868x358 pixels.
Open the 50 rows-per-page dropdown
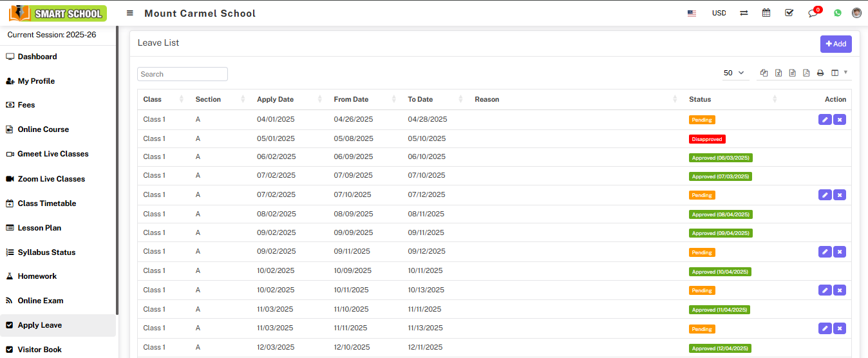click(x=733, y=73)
